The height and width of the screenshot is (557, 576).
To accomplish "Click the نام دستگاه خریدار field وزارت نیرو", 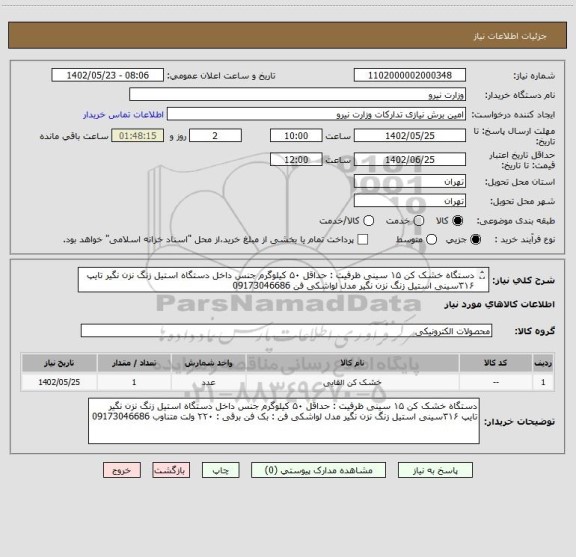I will [298, 95].
